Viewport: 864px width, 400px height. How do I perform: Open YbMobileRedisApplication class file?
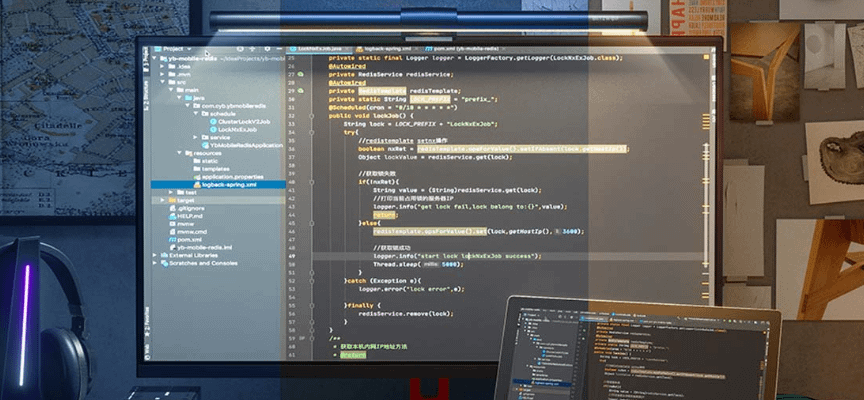click(246, 145)
